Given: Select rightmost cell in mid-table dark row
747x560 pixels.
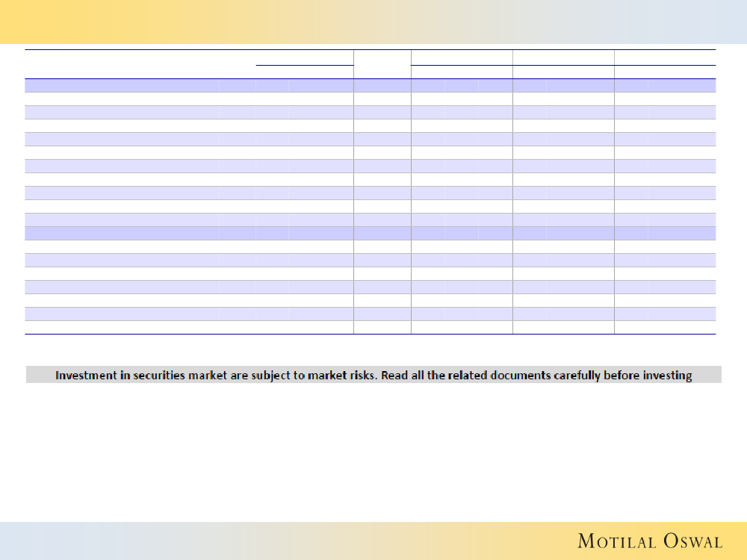Looking at the screenshot, I should click(x=665, y=233).
